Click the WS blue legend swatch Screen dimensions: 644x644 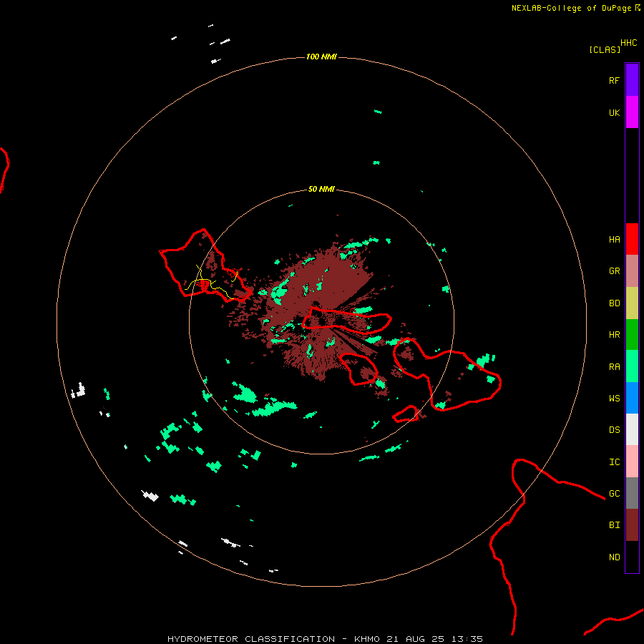[632, 398]
